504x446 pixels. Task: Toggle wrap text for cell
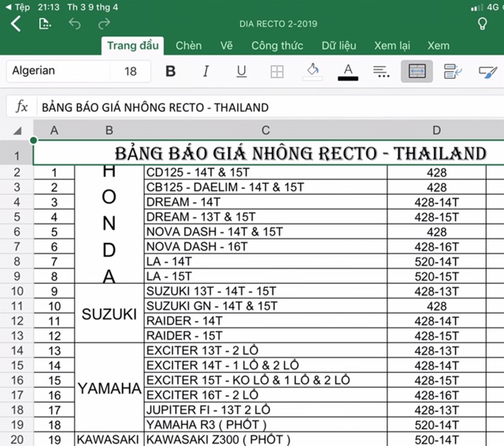point(453,71)
